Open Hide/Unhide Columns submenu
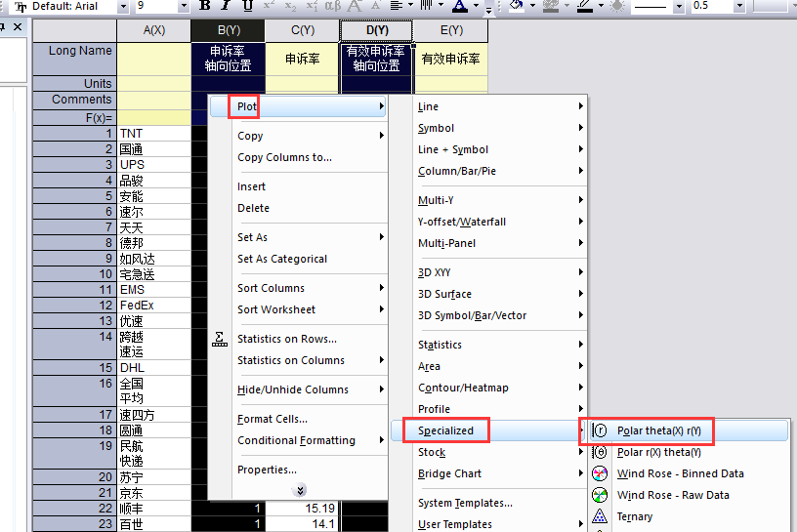The image size is (797, 532). [298, 389]
